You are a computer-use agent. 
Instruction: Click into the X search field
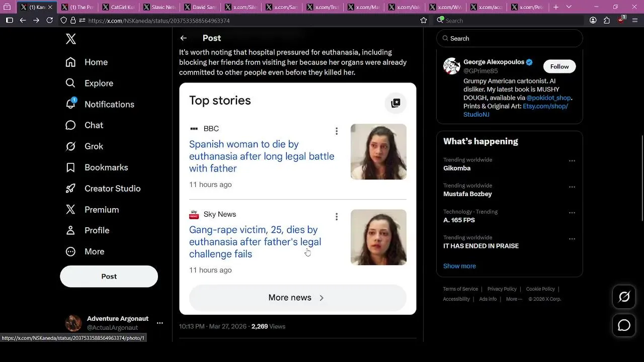(509, 38)
